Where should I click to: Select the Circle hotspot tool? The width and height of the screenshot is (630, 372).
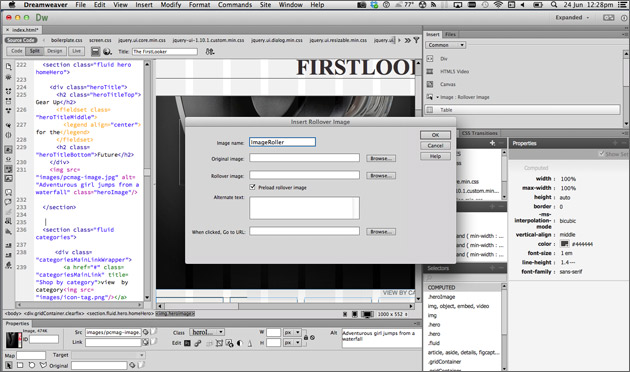[x=32, y=365]
